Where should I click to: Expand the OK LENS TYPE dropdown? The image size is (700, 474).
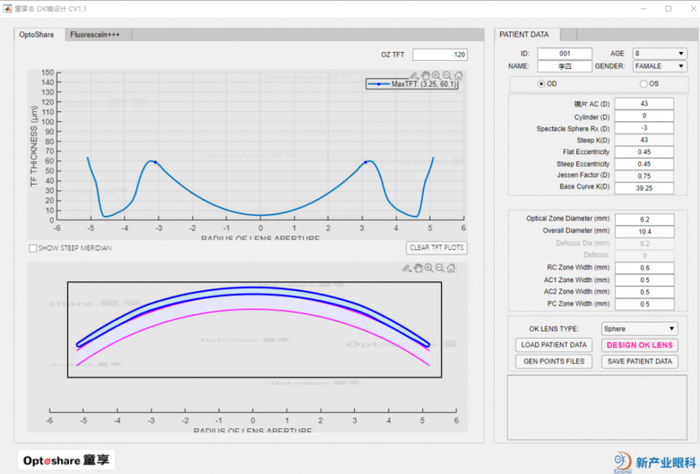click(x=639, y=329)
